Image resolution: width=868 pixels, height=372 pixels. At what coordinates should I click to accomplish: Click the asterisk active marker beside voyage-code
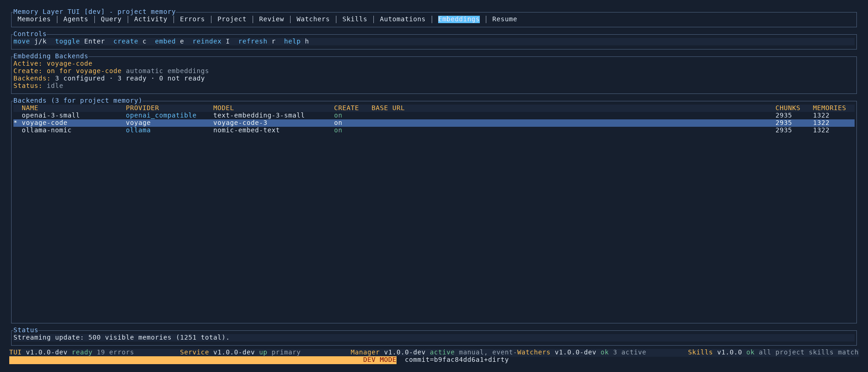pos(15,123)
